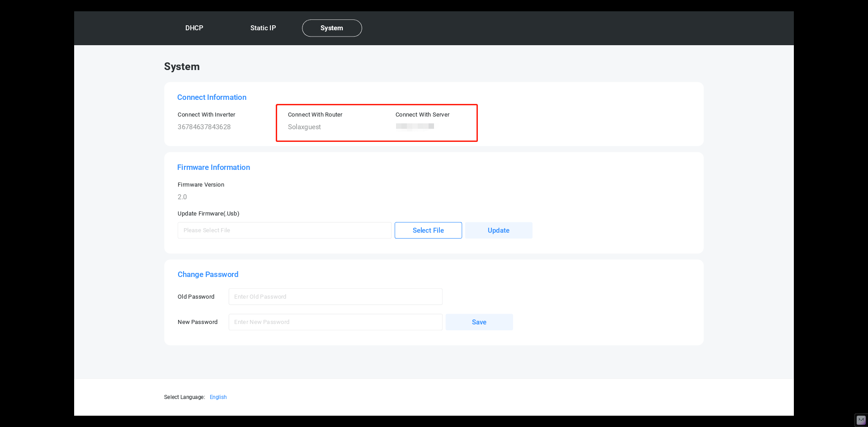This screenshot has width=868, height=427.
Task: Select the System tab
Action: click(331, 28)
